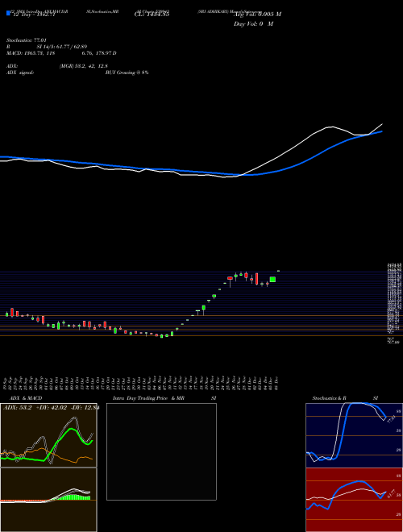
Task: Click the "CL: 1434.55" closing price text
Action: pos(152,15)
